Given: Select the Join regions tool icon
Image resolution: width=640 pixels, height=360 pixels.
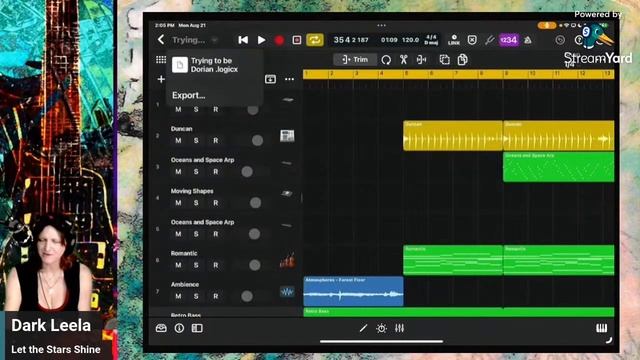Looking at the screenshot, I should coord(422,60).
